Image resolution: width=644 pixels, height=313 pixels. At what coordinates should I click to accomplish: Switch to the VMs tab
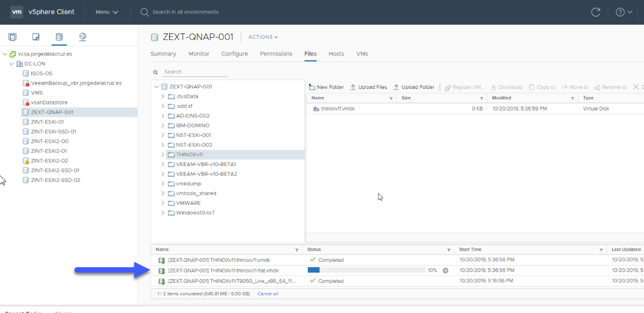(x=362, y=54)
